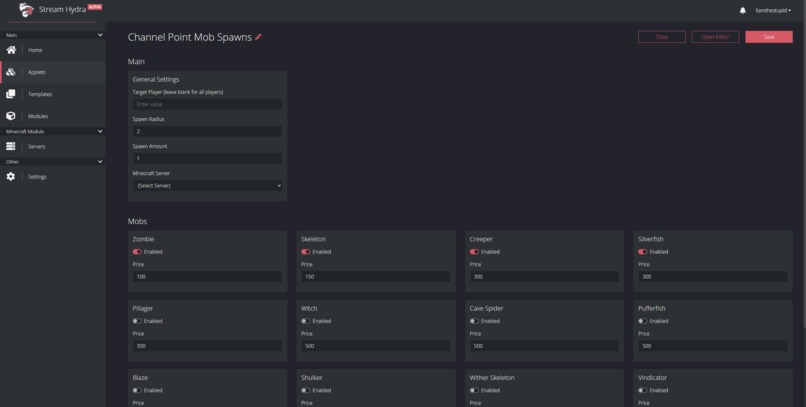
Task: Focus the Spawn Radius input field
Action: coord(207,132)
